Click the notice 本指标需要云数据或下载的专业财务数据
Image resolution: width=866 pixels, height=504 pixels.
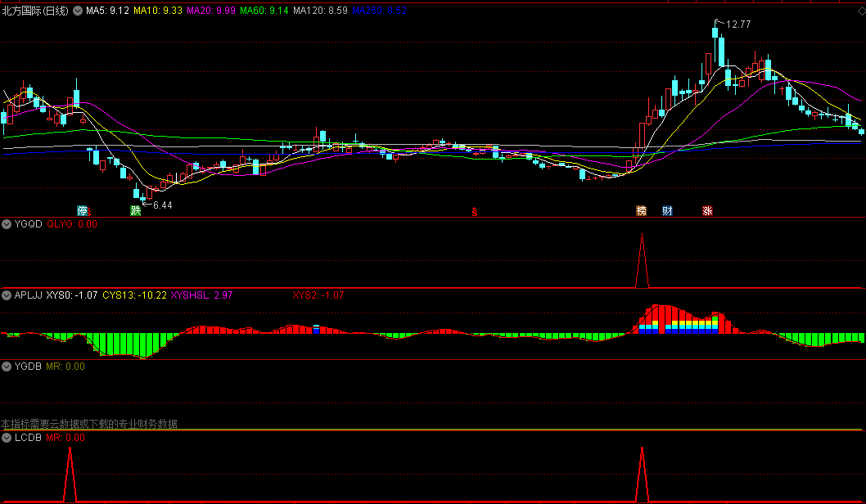click(89, 424)
